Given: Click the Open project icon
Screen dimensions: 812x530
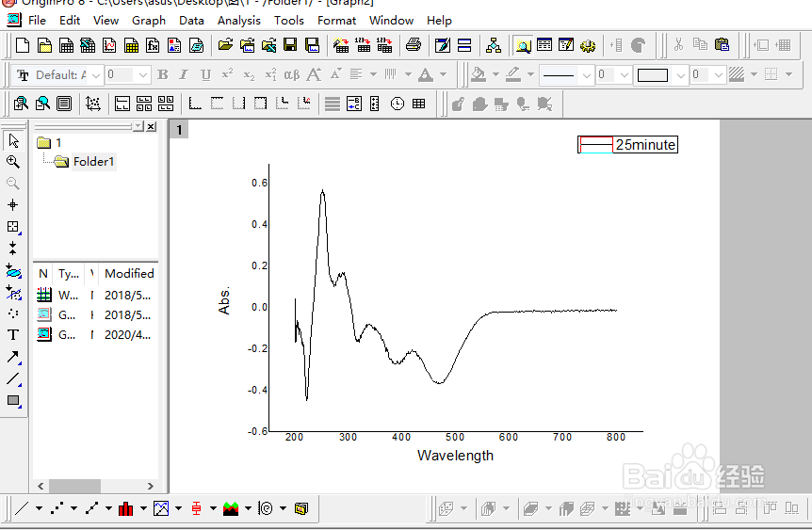Looking at the screenshot, I should (x=225, y=45).
